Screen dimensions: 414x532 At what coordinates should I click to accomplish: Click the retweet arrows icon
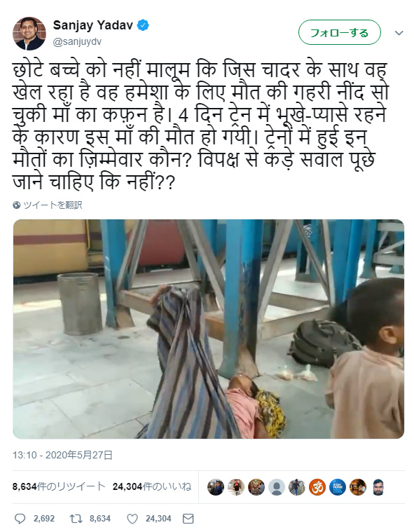tap(76, 519)
